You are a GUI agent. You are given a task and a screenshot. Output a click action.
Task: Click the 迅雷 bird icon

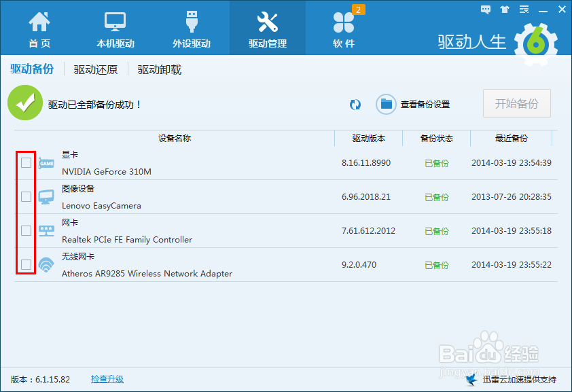click(471, 380)
